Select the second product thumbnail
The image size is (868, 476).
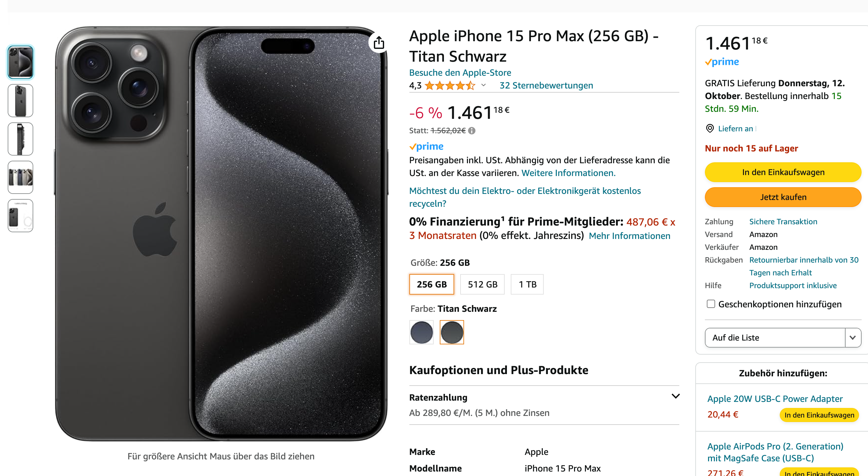[x=20, y=100]
